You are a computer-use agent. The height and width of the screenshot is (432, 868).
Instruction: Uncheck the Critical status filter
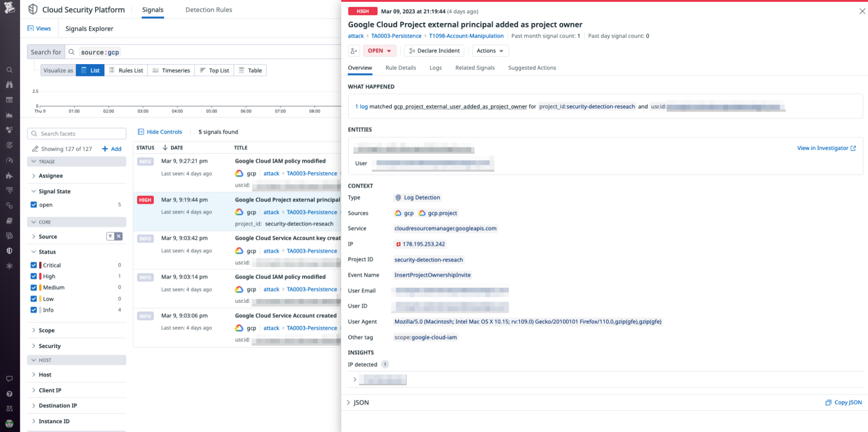point(33,265)
